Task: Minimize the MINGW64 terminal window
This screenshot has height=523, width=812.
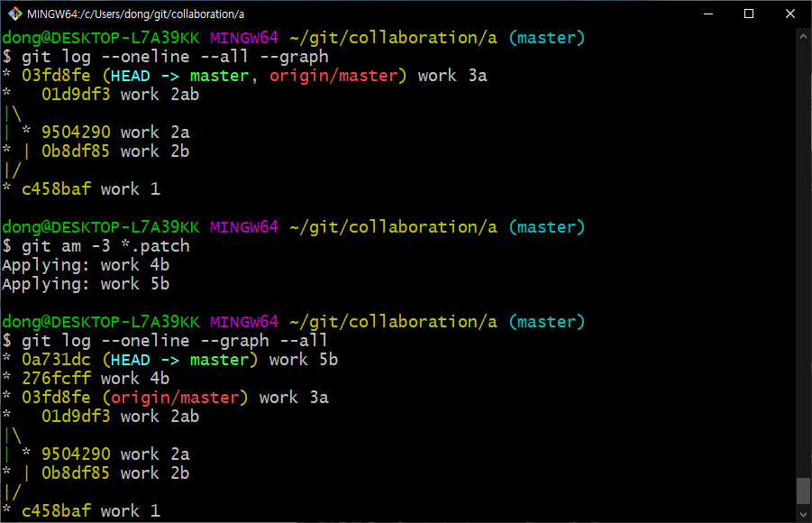Action: click(708, 14)
